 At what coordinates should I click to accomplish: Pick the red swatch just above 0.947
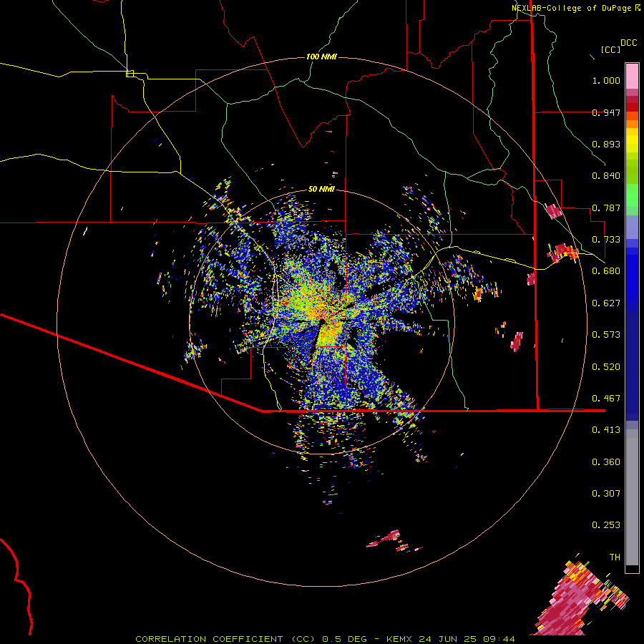click(x=632, y=107)
